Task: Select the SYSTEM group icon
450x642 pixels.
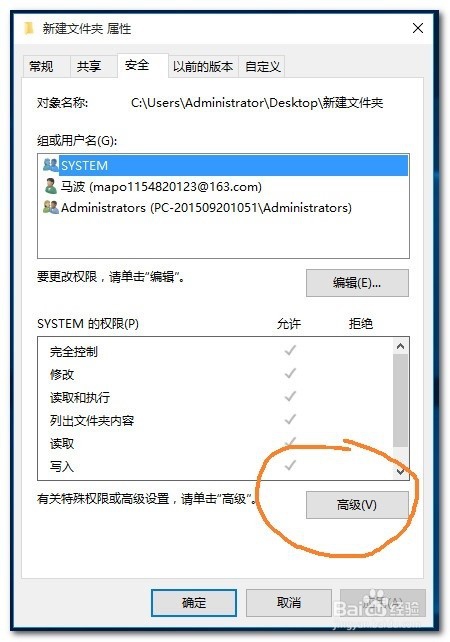Action: [x=51, y=165]
